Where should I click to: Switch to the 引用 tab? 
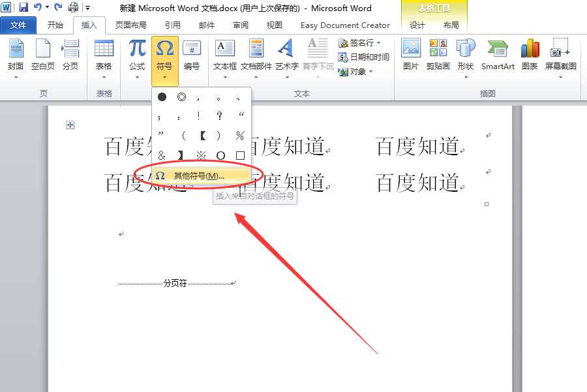point(173,25)
